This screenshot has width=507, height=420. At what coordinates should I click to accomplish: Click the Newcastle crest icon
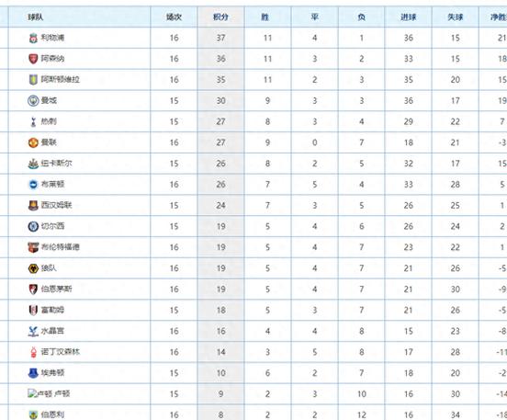(x=33, y=164)
